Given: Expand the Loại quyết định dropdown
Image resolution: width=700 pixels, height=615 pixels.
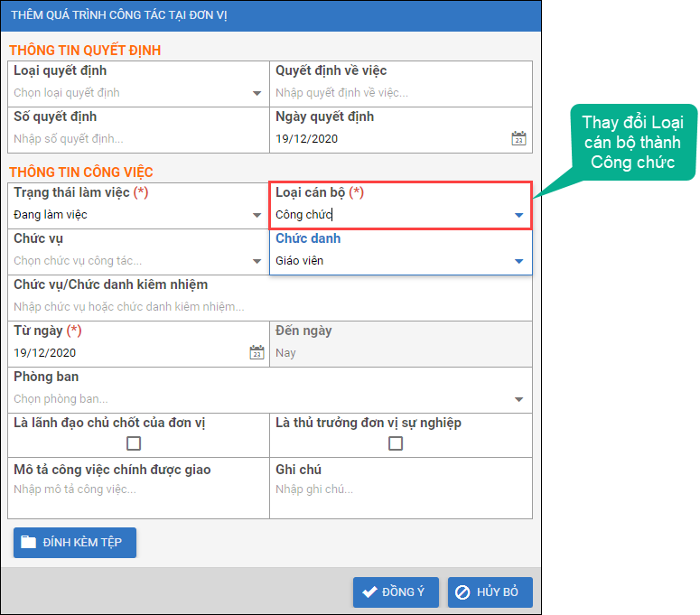Looking at the screenshot, I should pos(257,93).
